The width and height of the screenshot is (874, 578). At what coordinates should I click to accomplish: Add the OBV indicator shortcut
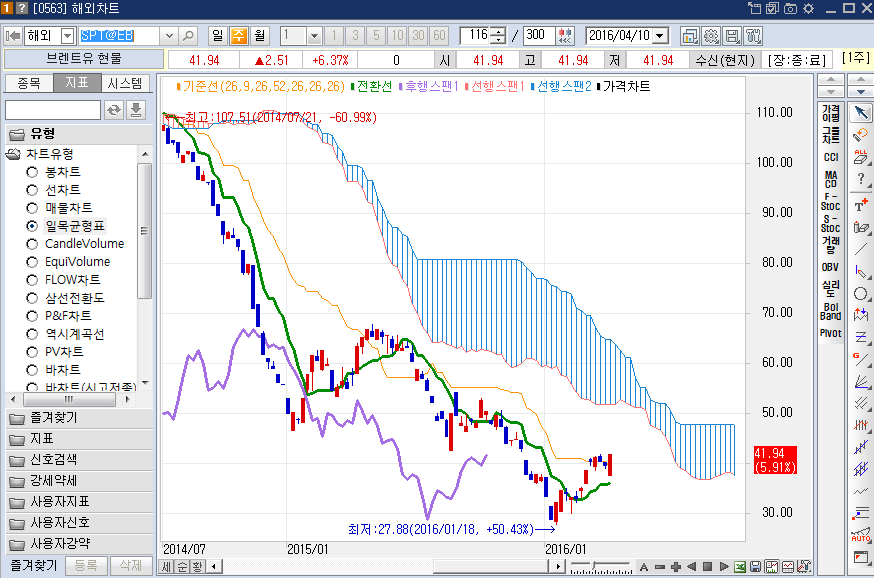830,267
